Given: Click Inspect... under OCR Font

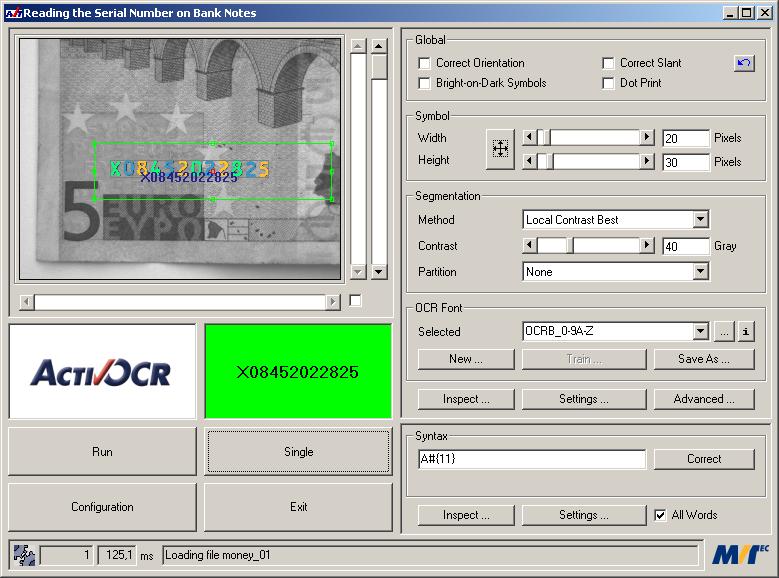Looking at the screenshot, I should pyautogui.click(x=466, y=399).
